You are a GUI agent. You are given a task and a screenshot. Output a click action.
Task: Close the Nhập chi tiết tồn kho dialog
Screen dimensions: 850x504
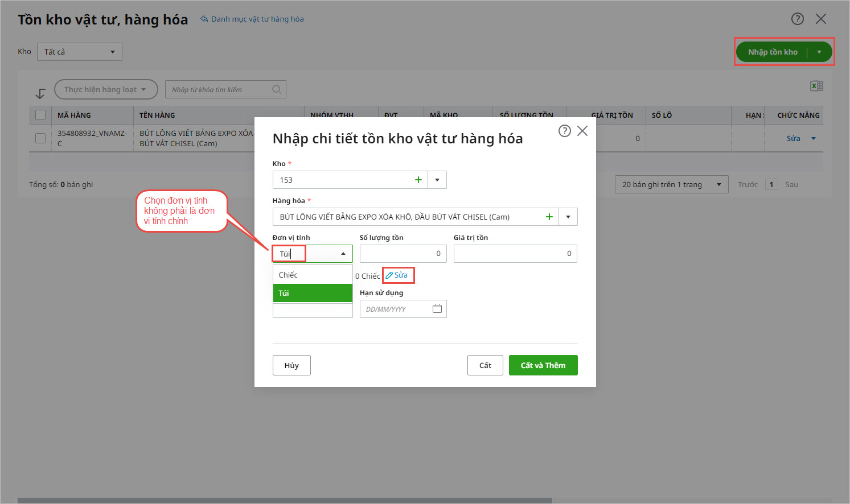tap(582, 131)
